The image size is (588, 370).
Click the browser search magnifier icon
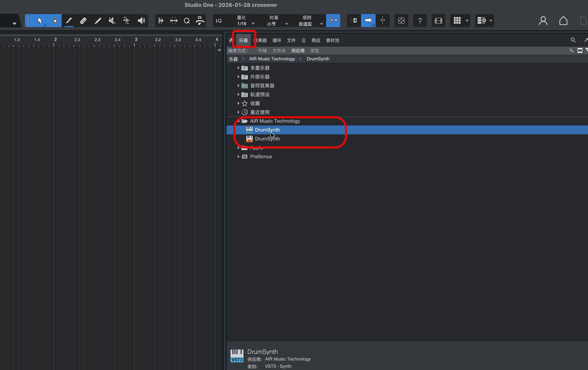573,40
